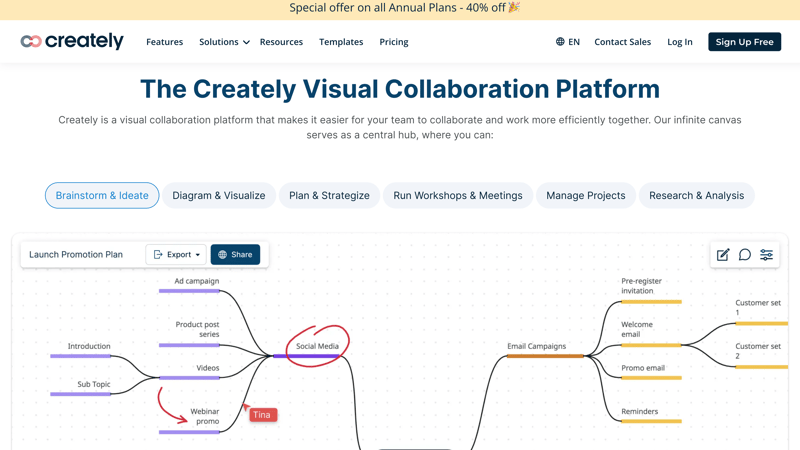
Task: Click the Sign Up Free button
Action: pos(744,42)
